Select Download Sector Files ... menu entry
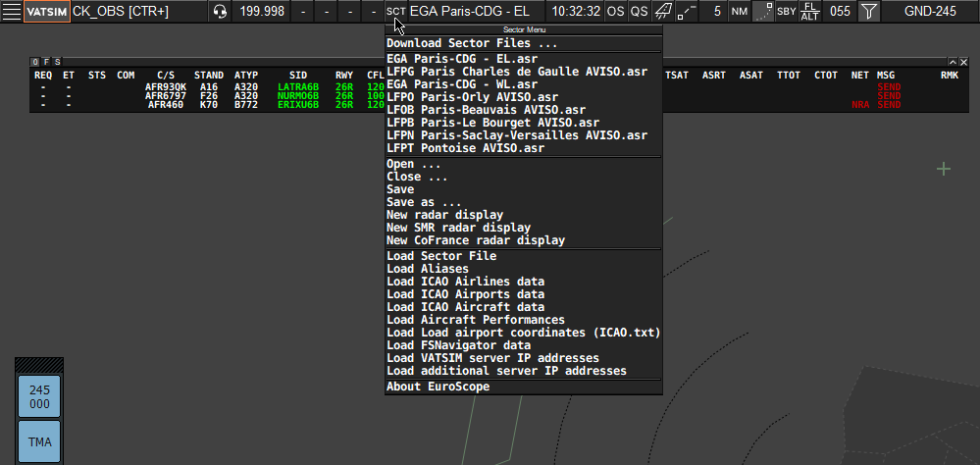980x465 pixels. (x=524, y=43)
